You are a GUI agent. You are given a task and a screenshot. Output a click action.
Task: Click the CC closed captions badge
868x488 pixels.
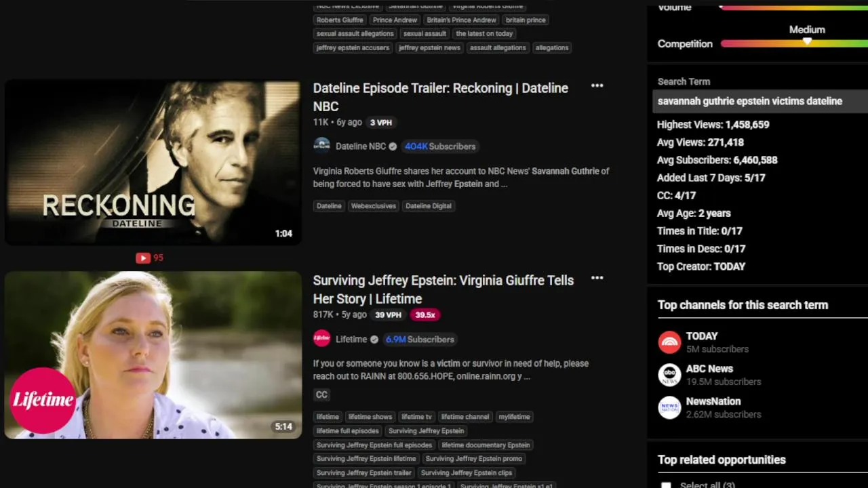(x=321, y=394)
